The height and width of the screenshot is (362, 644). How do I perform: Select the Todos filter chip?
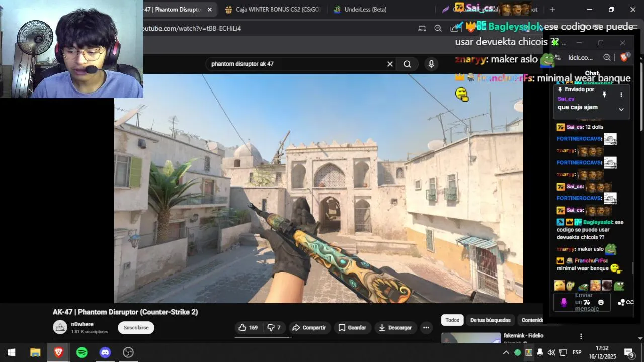coord(452,320)
